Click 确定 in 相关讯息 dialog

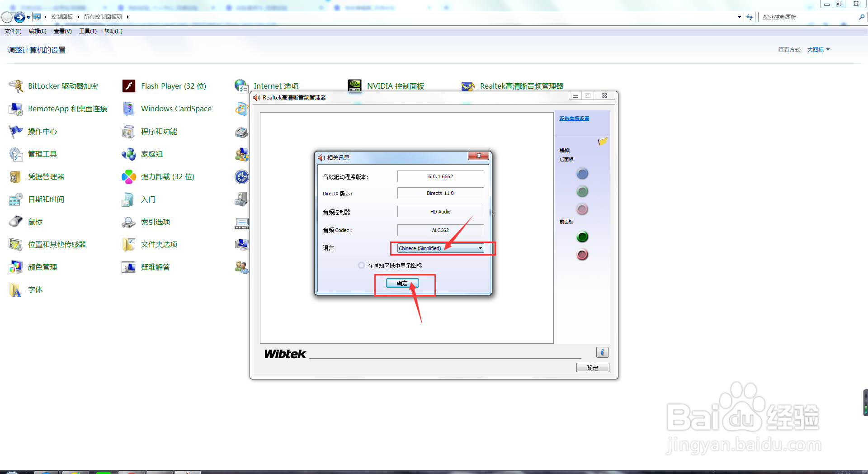click(x=402, y=283)
